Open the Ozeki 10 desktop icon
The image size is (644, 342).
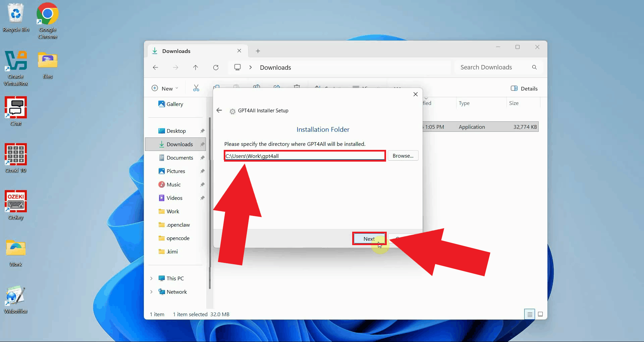pyautogui.click(x=15, y=155)
